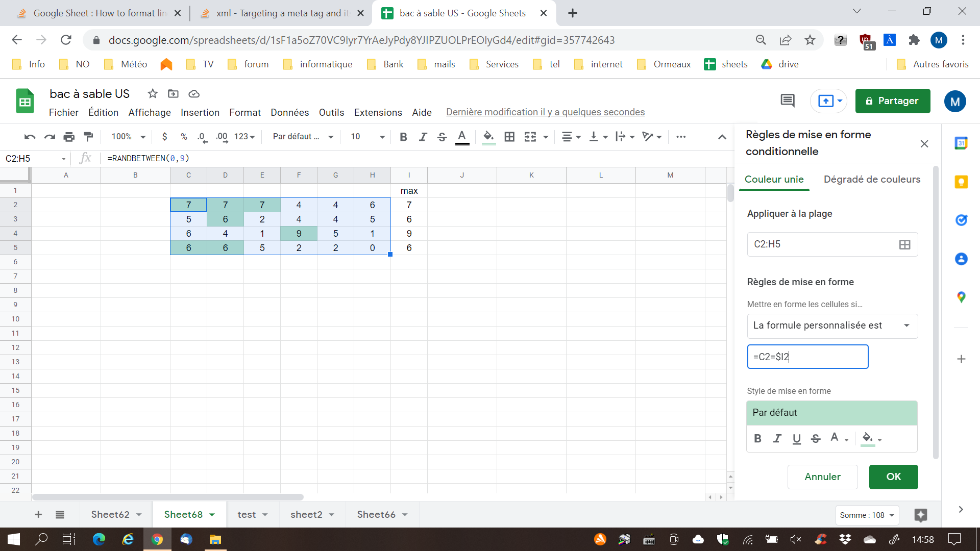The height and width of the screenshot is (551, 980).
Task: Open last modification history link
Action: coord(546,112)
